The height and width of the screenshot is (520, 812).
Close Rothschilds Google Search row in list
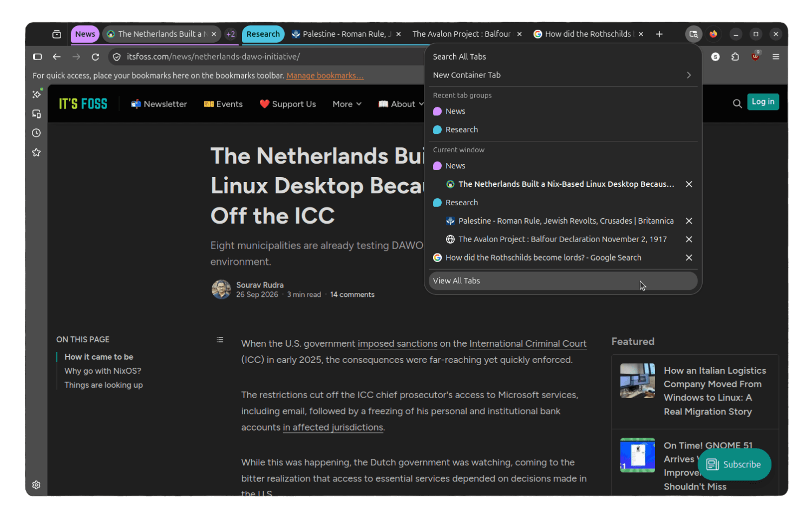click(x=689, y=258)
